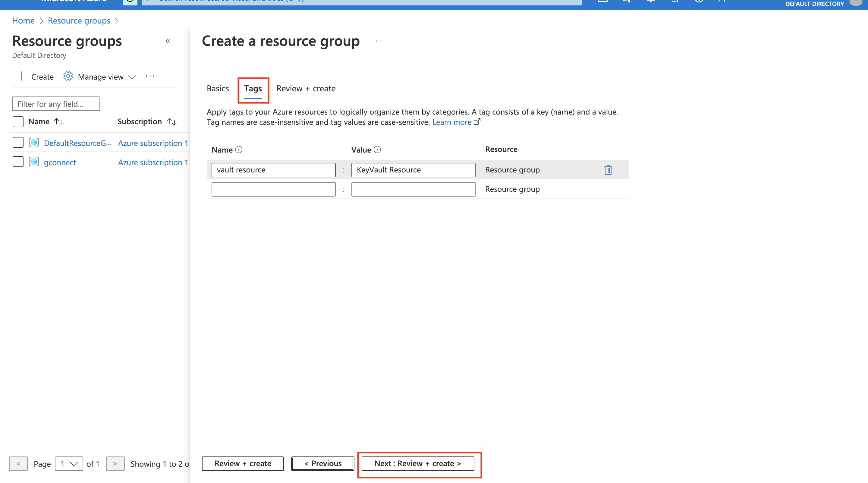Open the toolbar overflow ellipsis menu
This screenshot has width=868, height=483.
[150, 76]
